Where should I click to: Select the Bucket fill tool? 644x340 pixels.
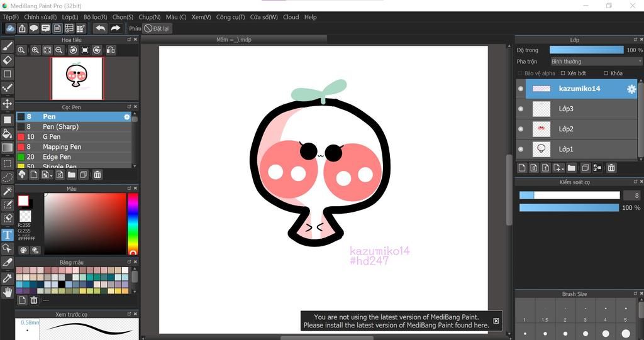click(8, 133)
